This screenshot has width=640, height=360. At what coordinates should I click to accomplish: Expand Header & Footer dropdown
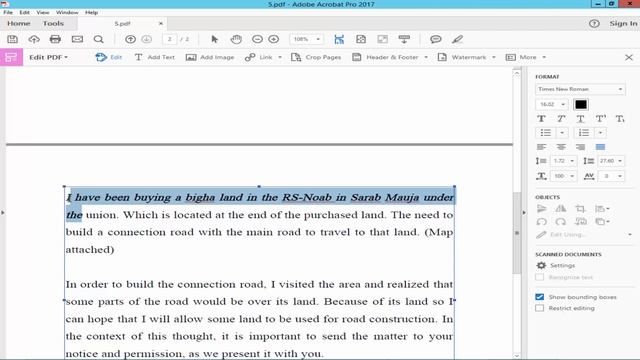pos(426,57)
